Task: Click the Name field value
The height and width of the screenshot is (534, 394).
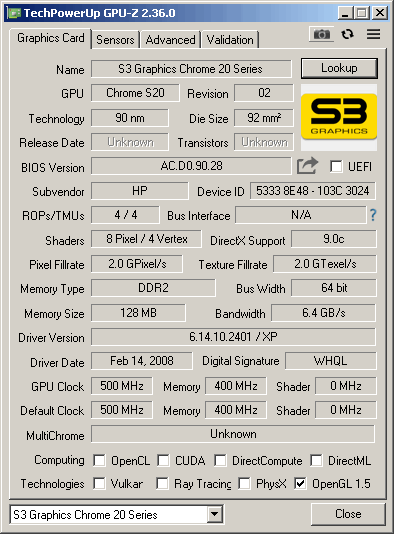Action: coord(191,69)
